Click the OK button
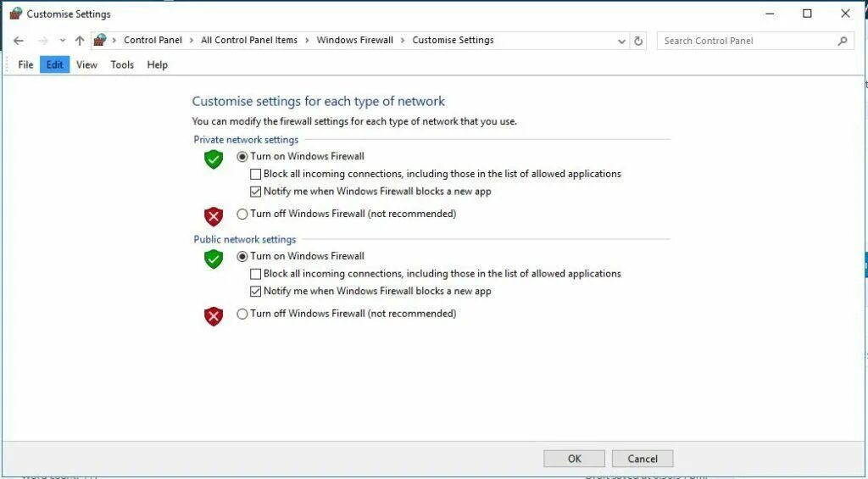This screenshot has height=479, width=868. pyautogui.click(x=574, y=459)
